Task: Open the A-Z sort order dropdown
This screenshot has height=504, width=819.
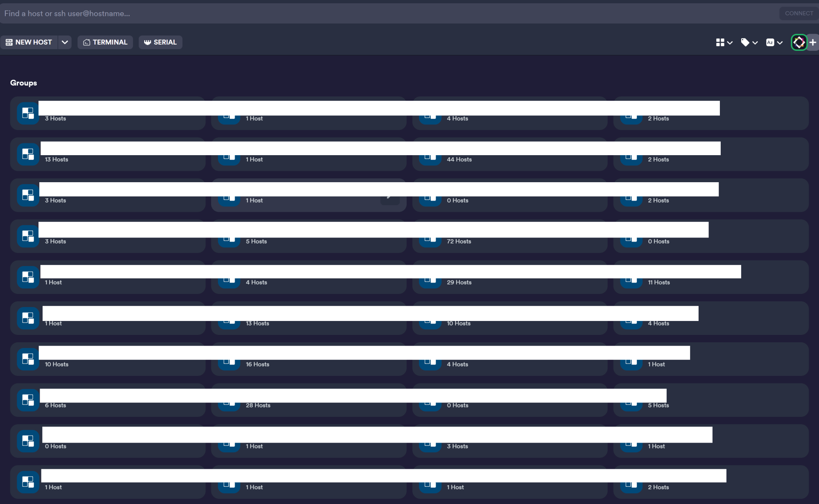Action: [x=774, y=42]
